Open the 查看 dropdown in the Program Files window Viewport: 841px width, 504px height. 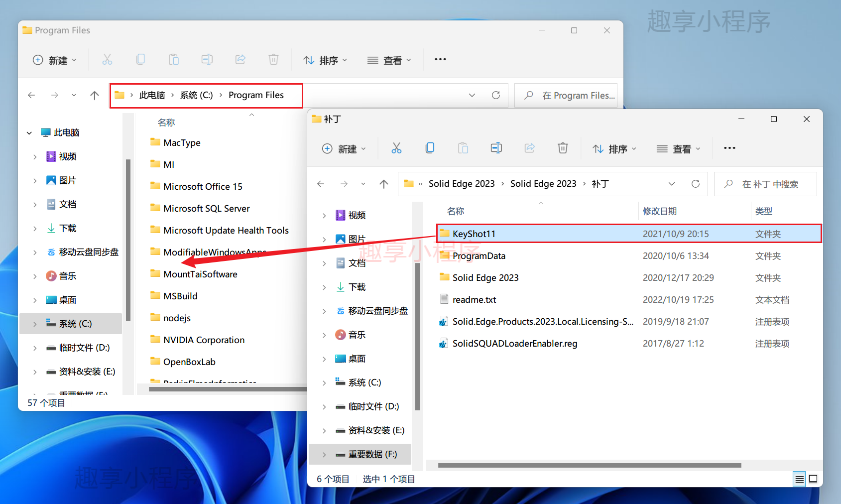click(389, 60)
